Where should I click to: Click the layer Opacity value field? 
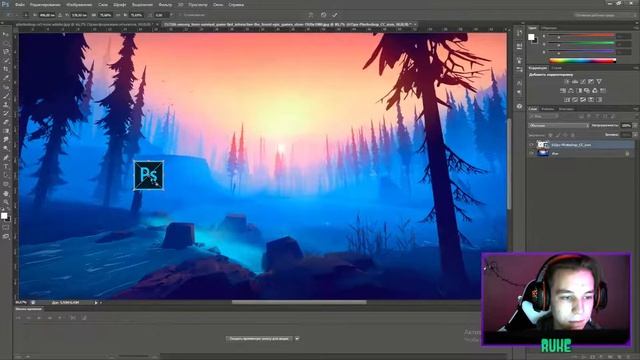tap(626, 125)
